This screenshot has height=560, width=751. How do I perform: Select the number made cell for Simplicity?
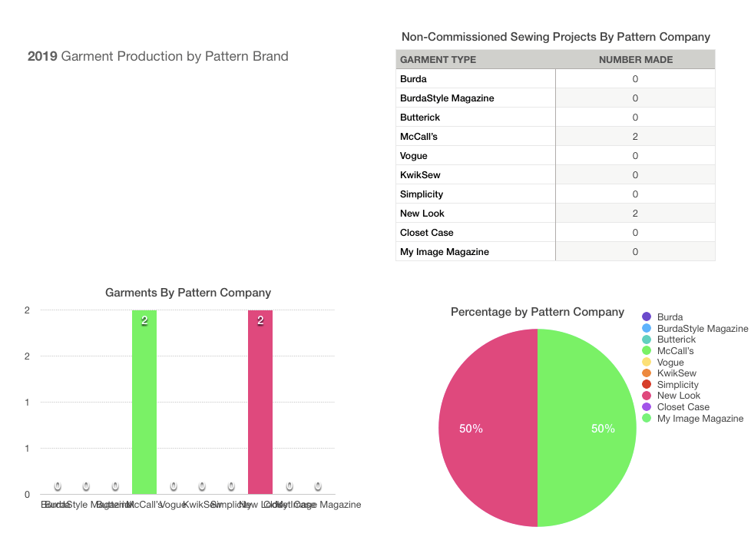pyautogui.click(x=635, y=194)
